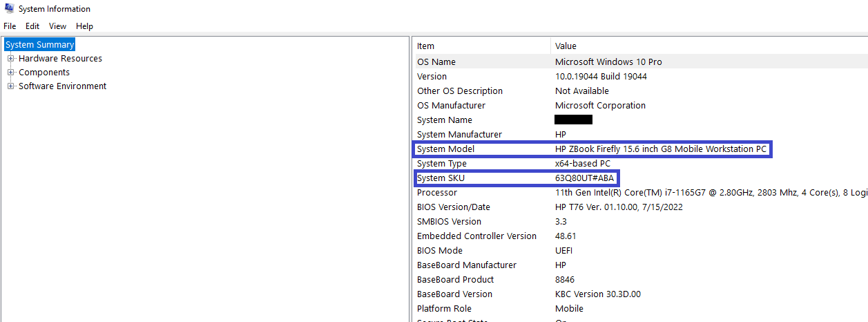This screenshot has height=322, width=868.
Task: Click the System Information app icon
Action: click(9, 9)
